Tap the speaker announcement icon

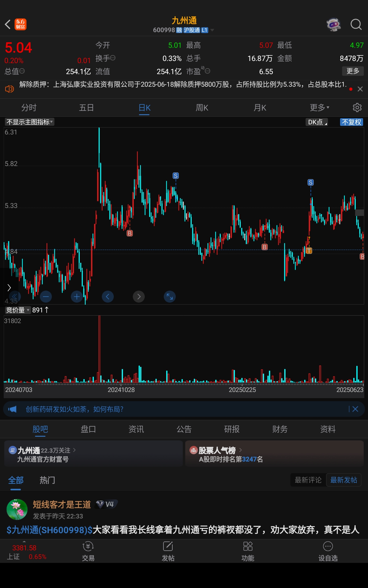click(10, 89)
